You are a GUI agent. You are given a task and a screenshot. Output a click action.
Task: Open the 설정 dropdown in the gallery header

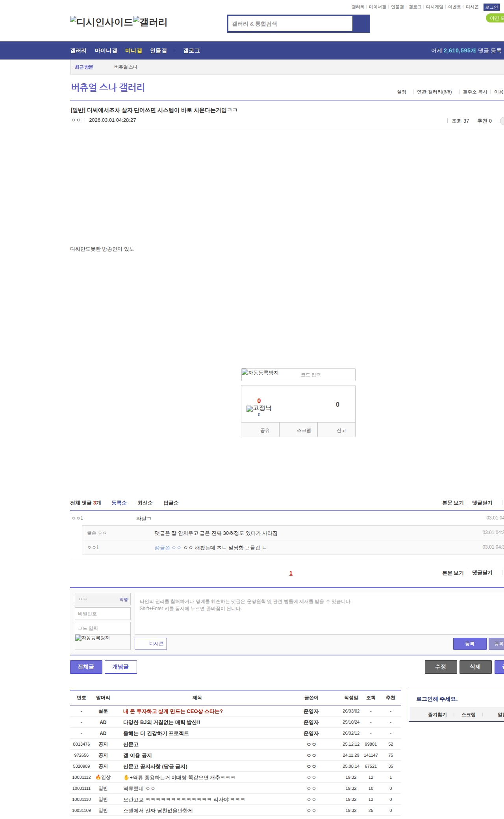tap(402, 92)
